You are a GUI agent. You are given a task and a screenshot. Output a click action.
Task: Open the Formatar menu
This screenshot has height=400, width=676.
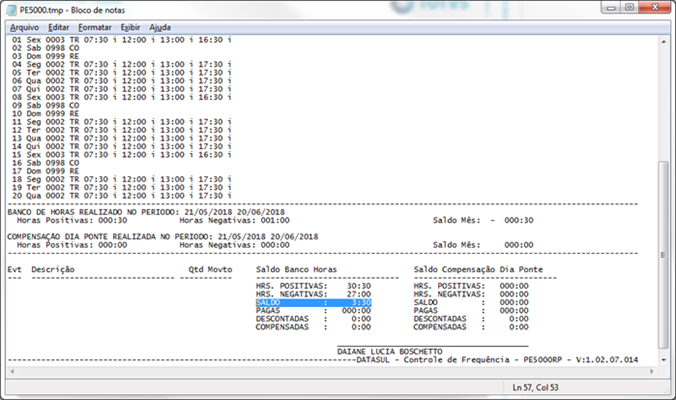pyautogui.click(x=94, y=28)
